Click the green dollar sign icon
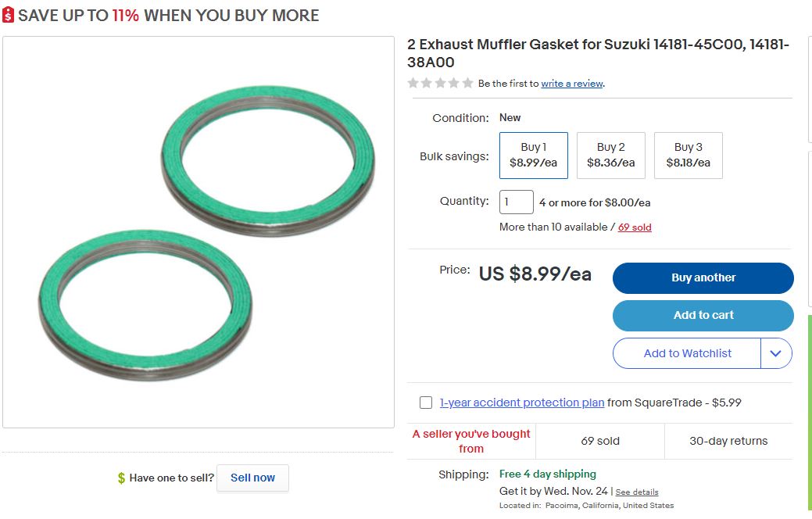This screenshot has width=812, height=519. pyautogui.click(x=121, y=478)
